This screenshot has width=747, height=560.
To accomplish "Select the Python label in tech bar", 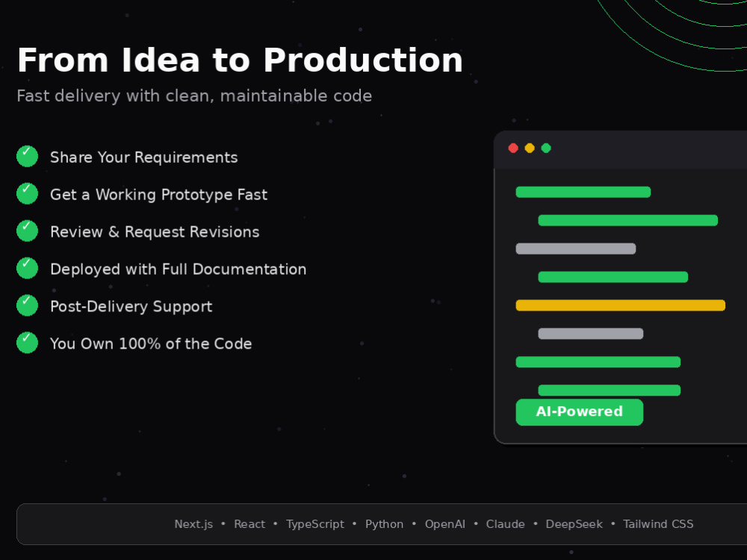I will (x=384, y=524).
